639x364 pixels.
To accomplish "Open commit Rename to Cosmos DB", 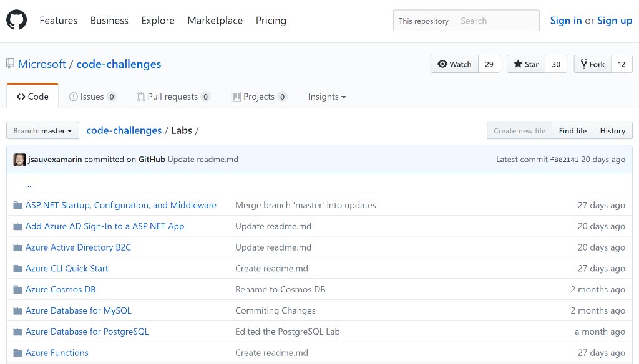I will (x=280, y=289).
